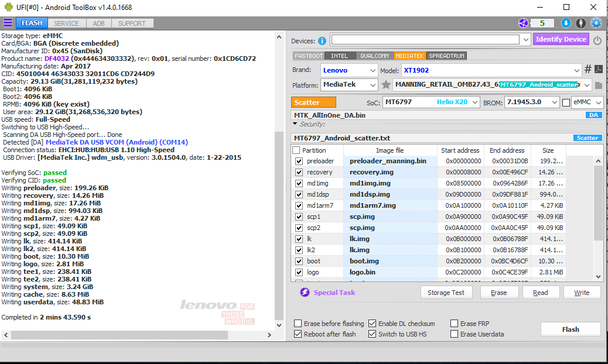Select the MEDIATEK platform tab
Viewport: 608px width, 364px height.
[x=410, y=56]
